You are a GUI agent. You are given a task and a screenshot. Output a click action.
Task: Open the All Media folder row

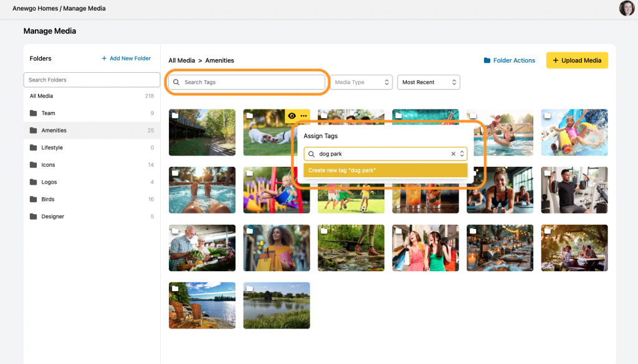92,96
